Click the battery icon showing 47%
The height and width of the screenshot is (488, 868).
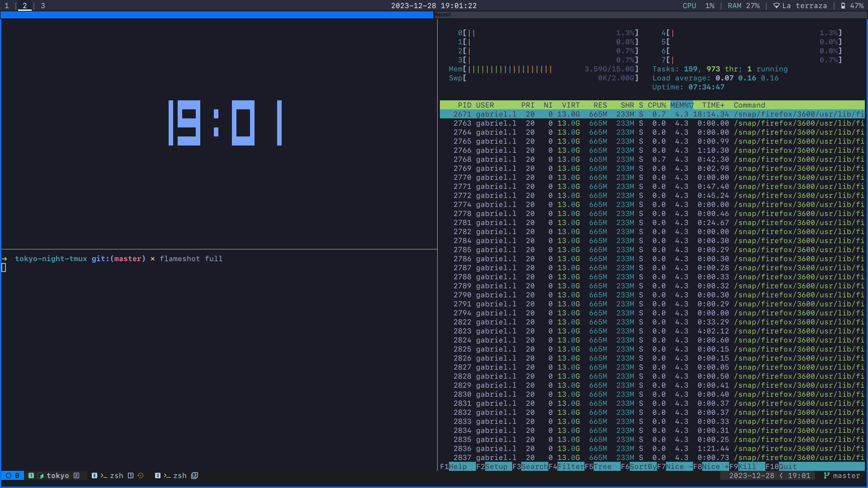(x=843, y=6)
